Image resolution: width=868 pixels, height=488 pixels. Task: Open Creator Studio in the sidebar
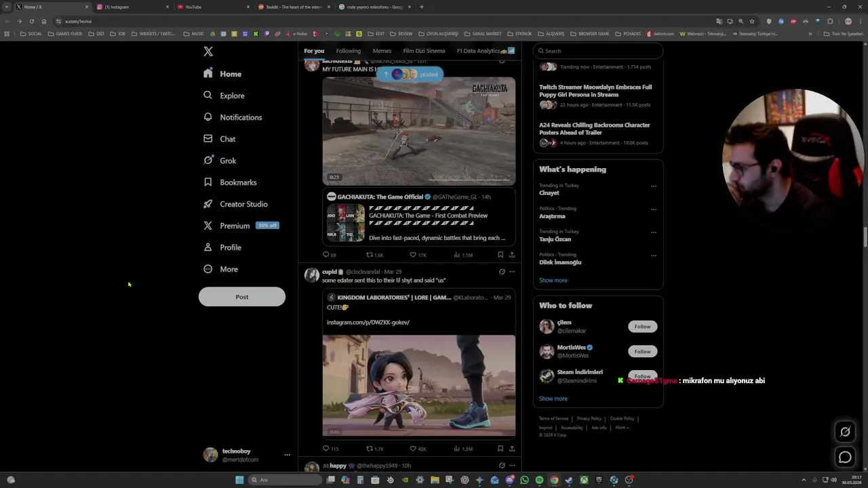[x=235, y=204]
